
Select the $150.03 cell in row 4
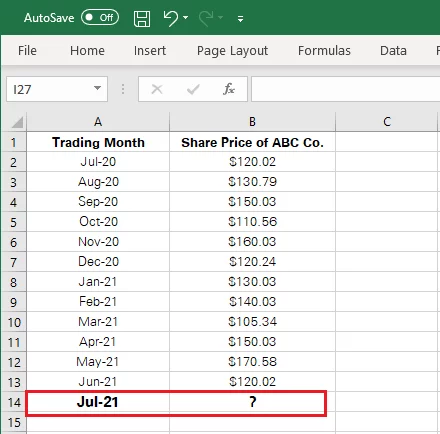pyautogui.click(x=252, y=202)
